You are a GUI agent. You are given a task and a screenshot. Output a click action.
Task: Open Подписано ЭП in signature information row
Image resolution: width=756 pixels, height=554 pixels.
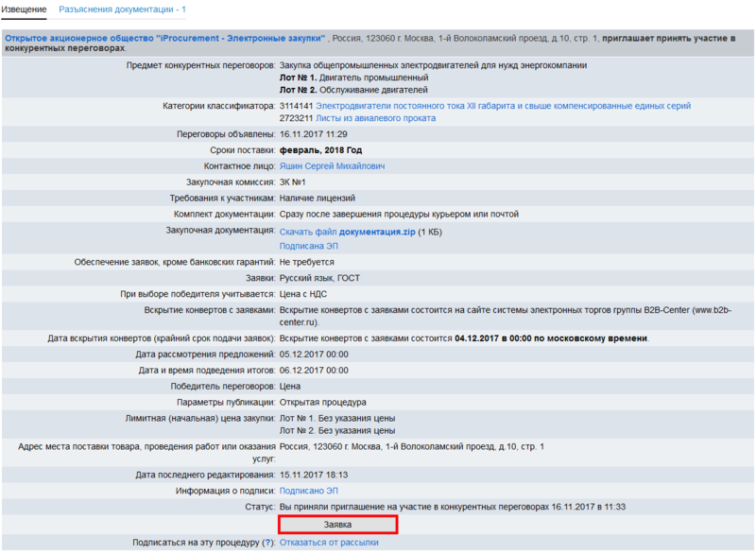310,492
